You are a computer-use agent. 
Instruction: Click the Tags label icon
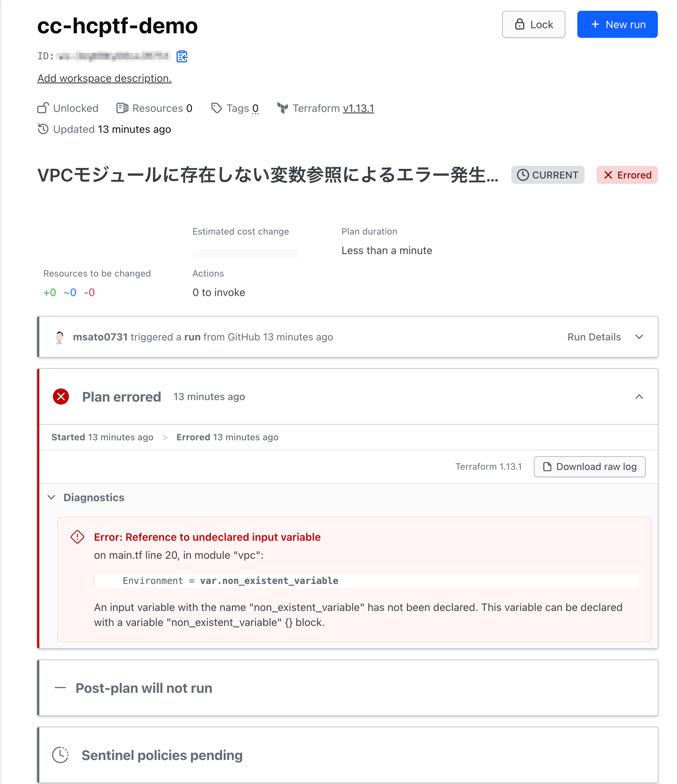[216, 108]
